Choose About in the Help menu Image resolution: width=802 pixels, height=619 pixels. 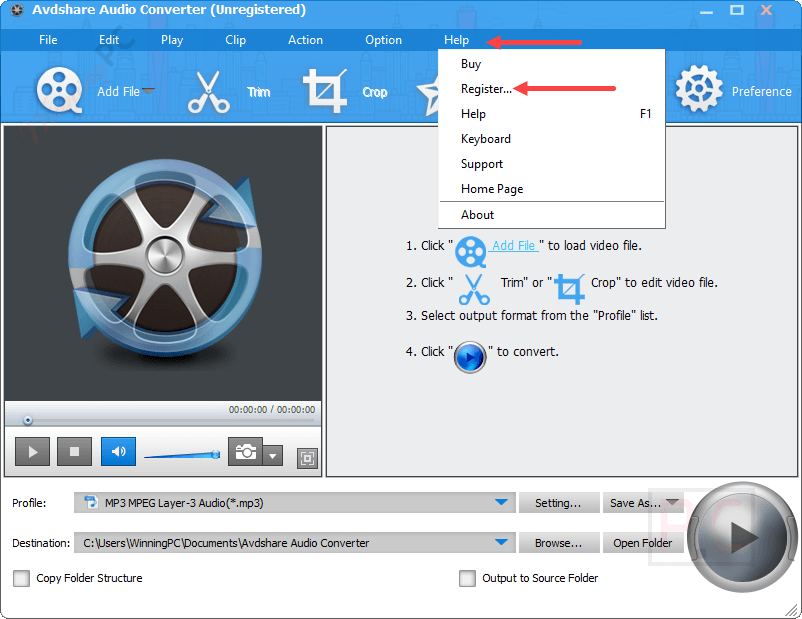tap(552, 215)
